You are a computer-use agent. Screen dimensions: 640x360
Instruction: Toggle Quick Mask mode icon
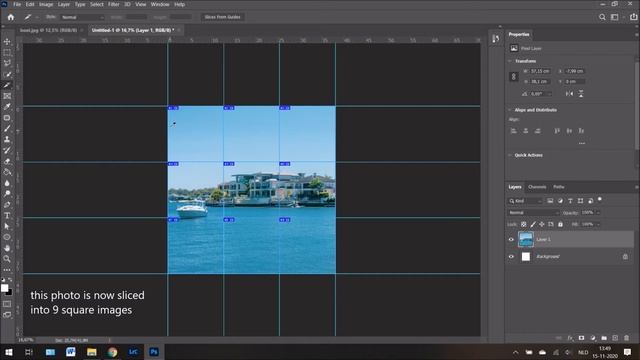(x=7, y=304)
